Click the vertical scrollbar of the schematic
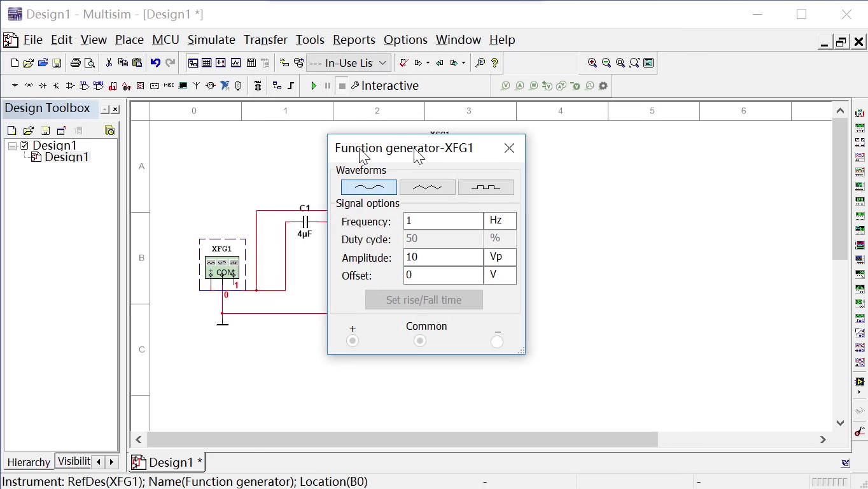This screenshot has height=489, width=868. 840,189
